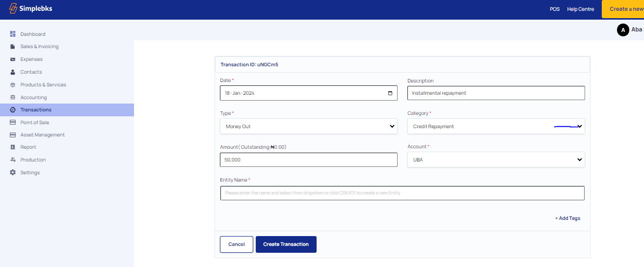The width and height of the screenshot is (644, 267).
Task: Click the Aba user name text
Action: tap(637, 29)
